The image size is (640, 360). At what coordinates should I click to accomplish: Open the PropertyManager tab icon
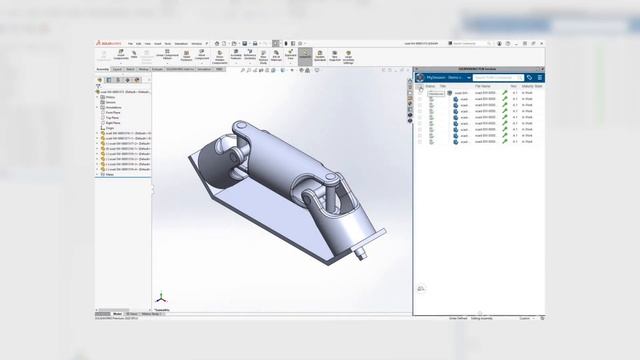[x=109, y=80]
